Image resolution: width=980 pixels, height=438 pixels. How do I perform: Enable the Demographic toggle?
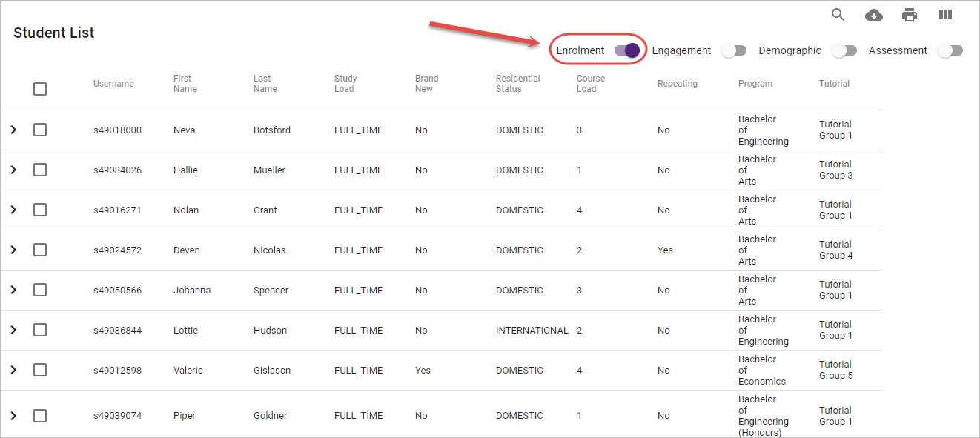[844, 50]
